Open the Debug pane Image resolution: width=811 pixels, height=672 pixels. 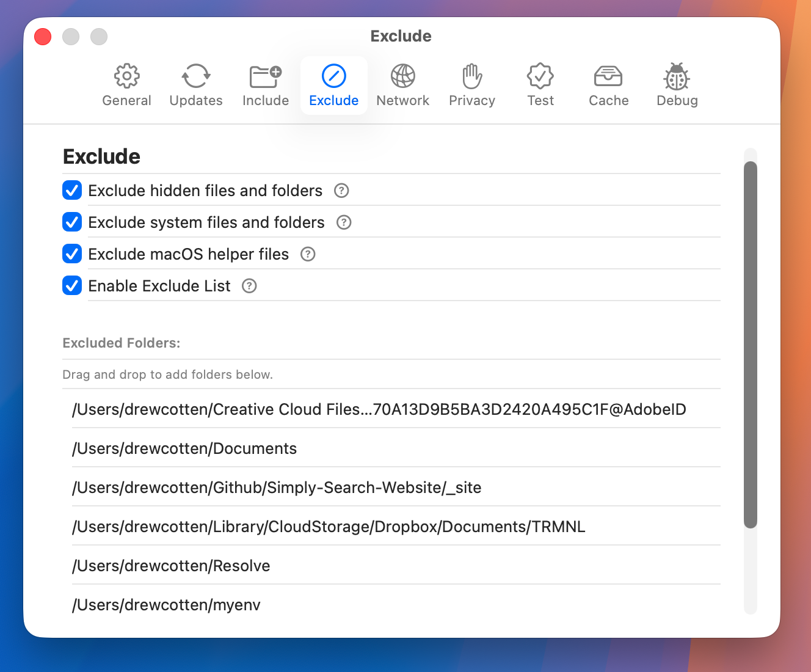click(x=677, y=84)
